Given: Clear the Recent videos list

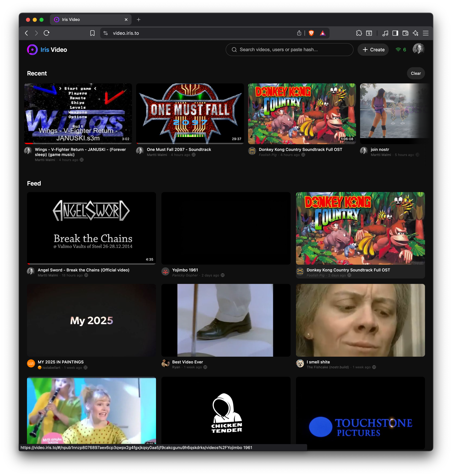Looking at the screenshot, I should [416, 73].
